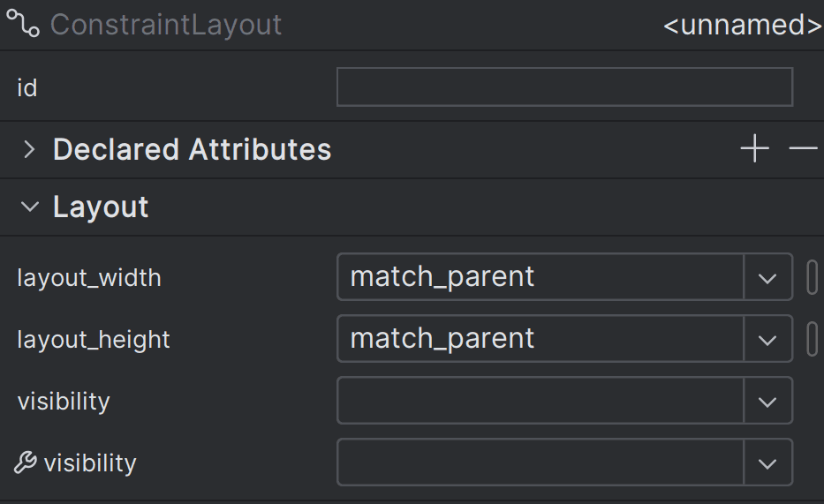Click the <unnamed> component name text
824x504 pixels.
(743, 25)
